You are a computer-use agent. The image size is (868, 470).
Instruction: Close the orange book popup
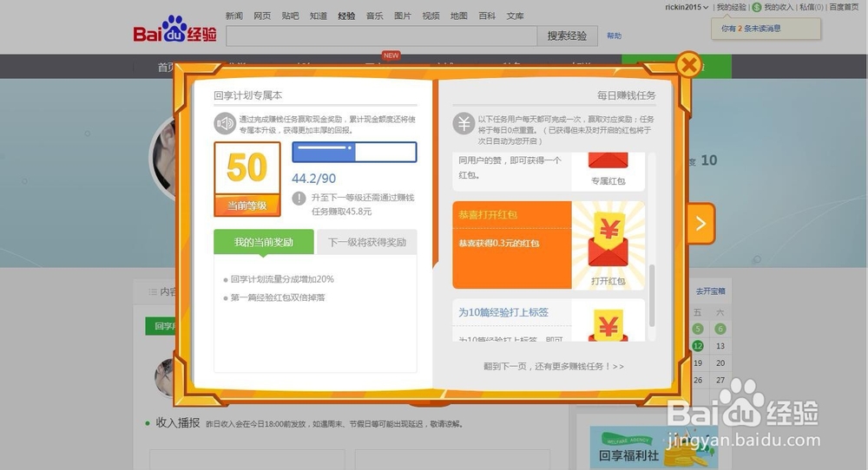(688, 65)
